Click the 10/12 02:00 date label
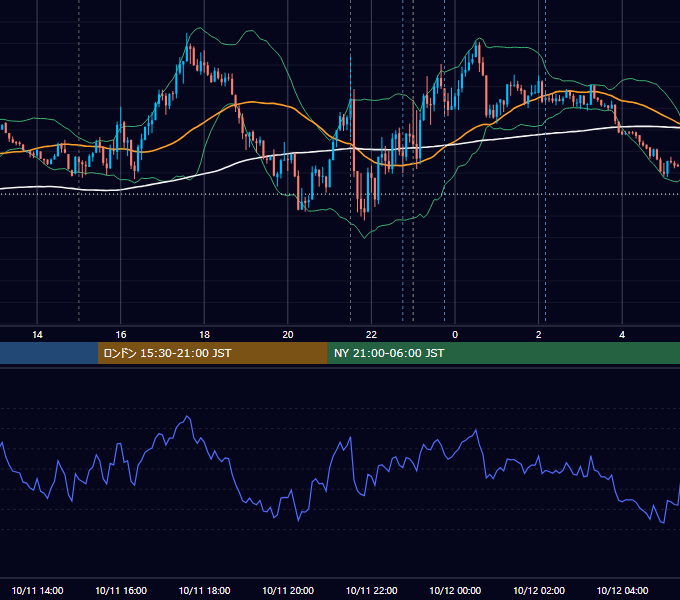Screen dimensions: 680x600 [x=539, y=590]
